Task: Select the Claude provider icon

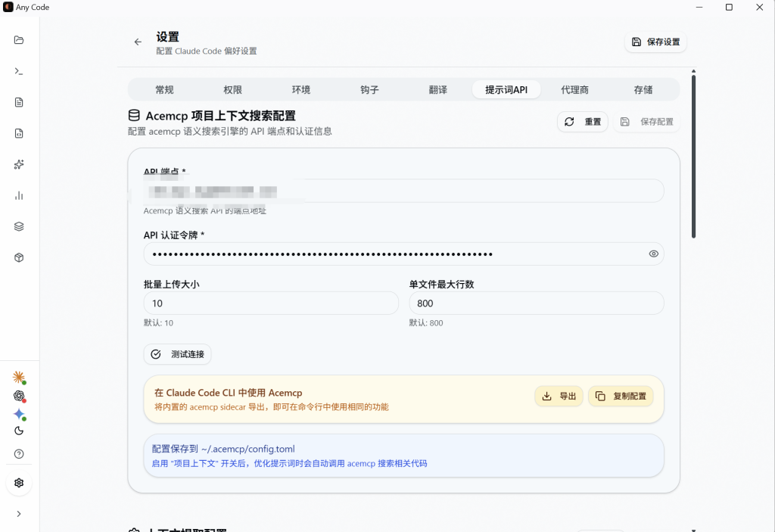Action: 19,377
